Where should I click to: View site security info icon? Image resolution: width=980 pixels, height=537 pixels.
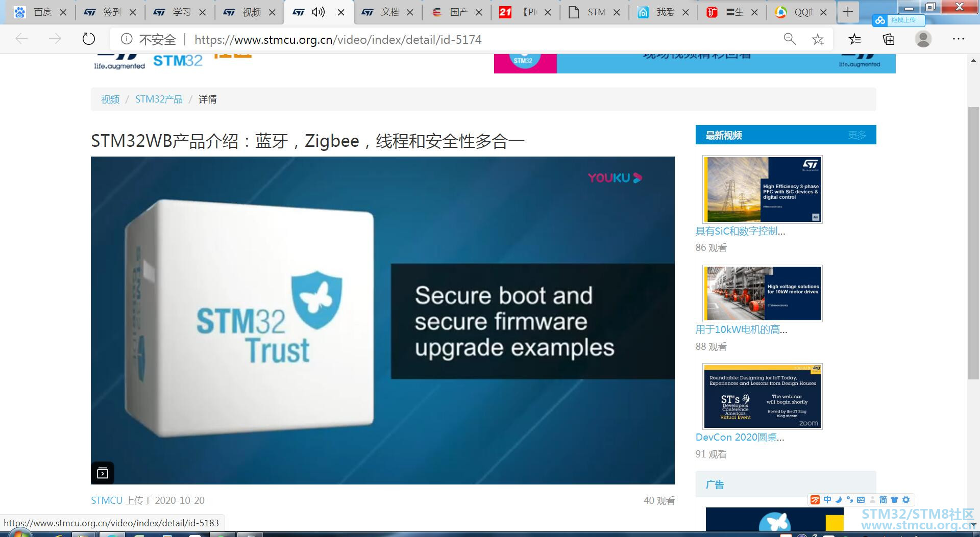pyautogui.click(x=127, y=39)
